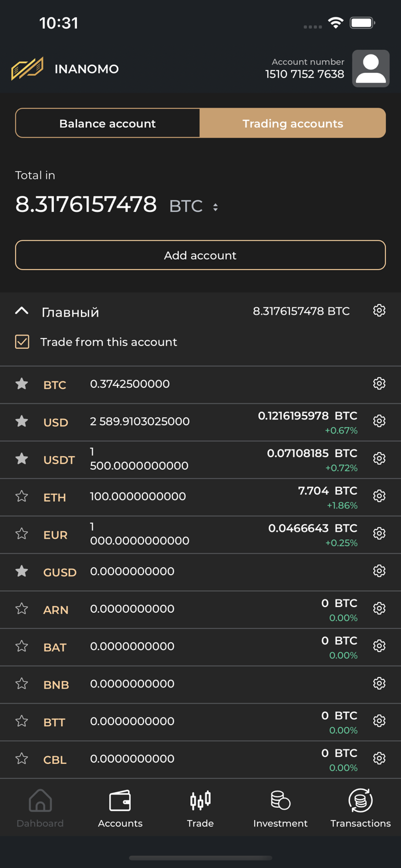Image resolution: width=401 pixels, height=868 pixels.
Task: Favorite BTT with its star
Action: [x=21, y=721]
